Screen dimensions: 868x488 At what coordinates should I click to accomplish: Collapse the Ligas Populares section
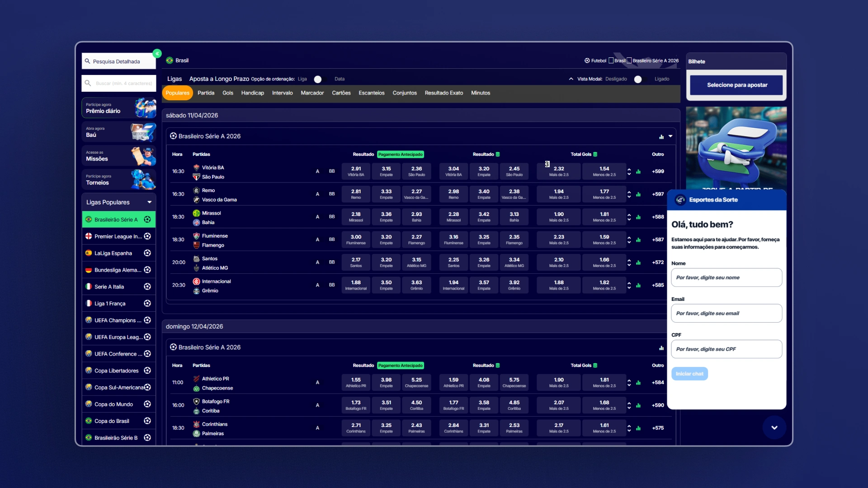click(149, 202)
